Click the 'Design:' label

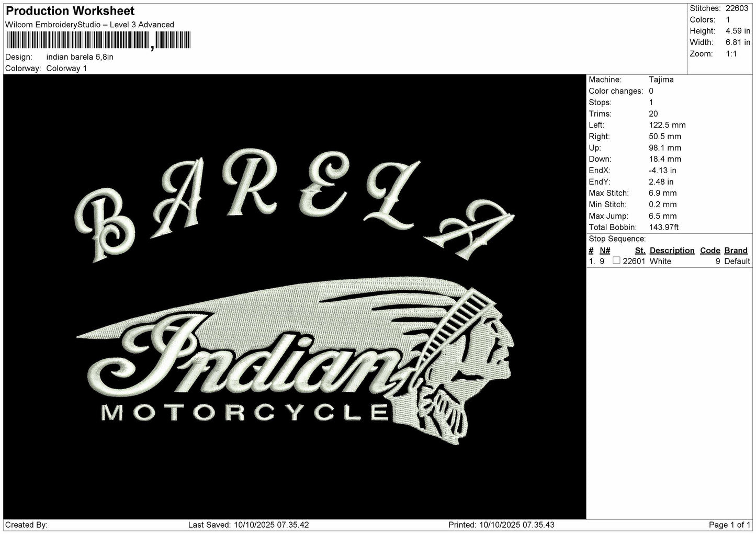pos(19,57)
